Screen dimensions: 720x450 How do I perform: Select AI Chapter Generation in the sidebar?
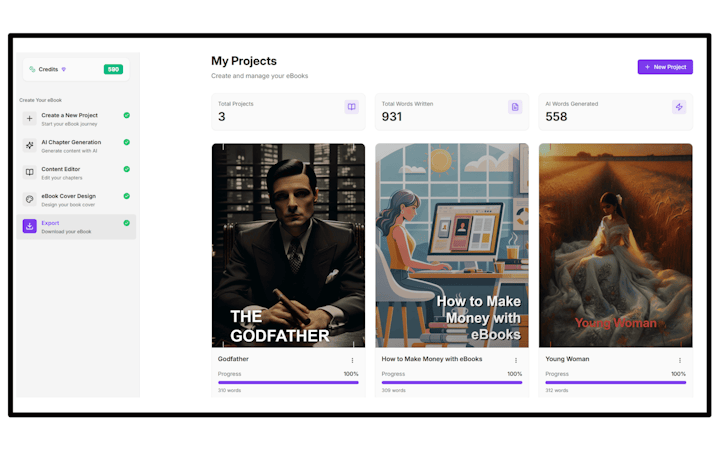coord(76,146)
